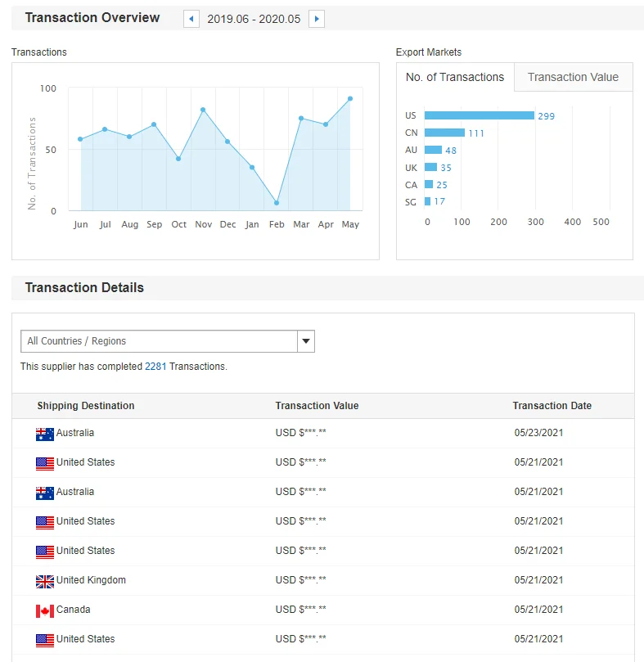Screen dimensions: 644x662
Task: Click the Shipping Destination column header
Action: click(86, 406)
